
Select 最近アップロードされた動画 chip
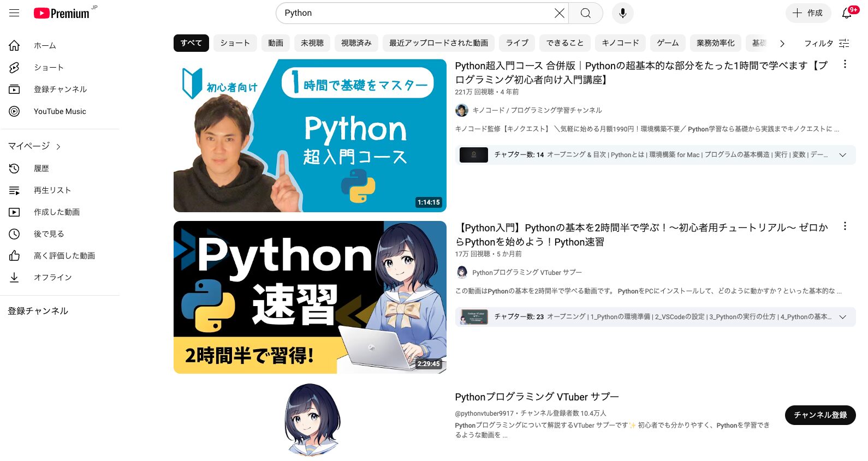click(438, 43)
